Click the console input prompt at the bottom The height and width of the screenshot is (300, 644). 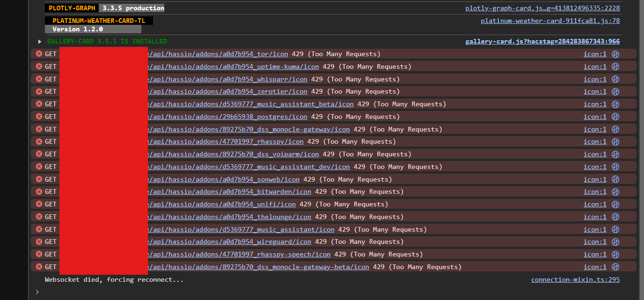(94, 292)
